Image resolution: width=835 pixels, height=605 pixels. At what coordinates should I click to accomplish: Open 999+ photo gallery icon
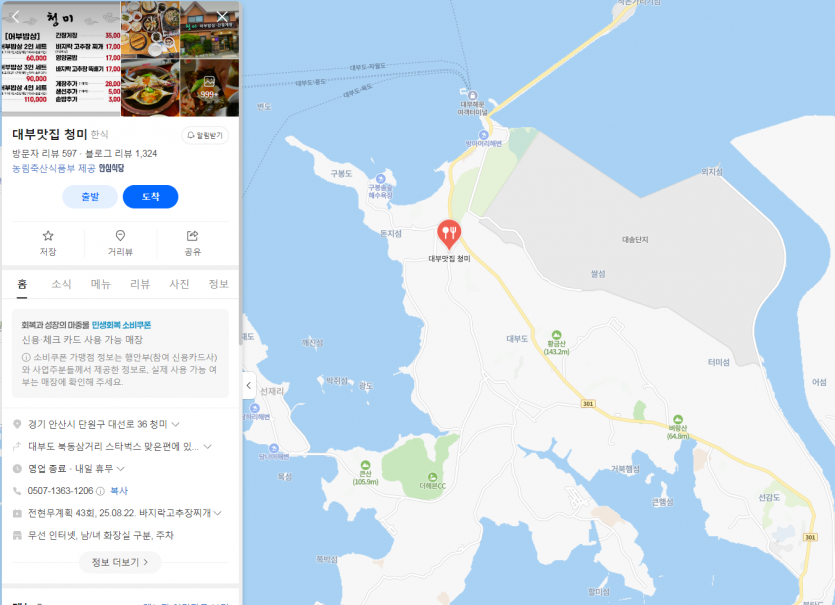(x=209, y=87)
